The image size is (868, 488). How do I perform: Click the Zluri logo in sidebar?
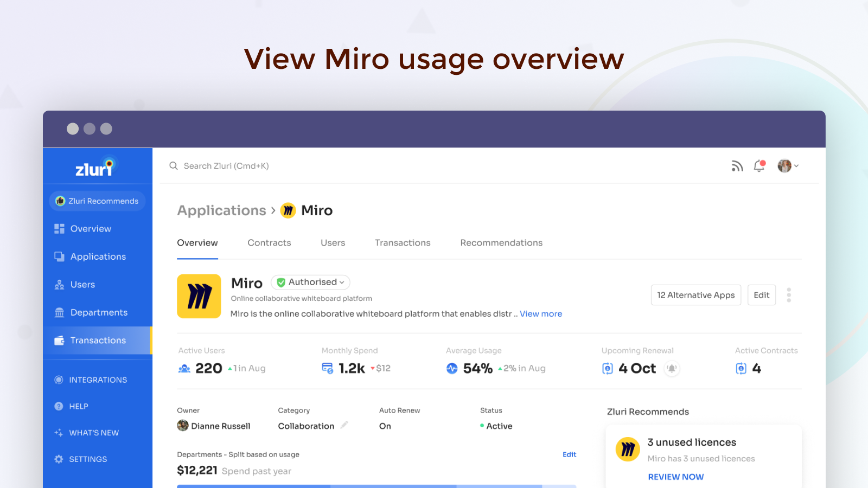[96, 168]
